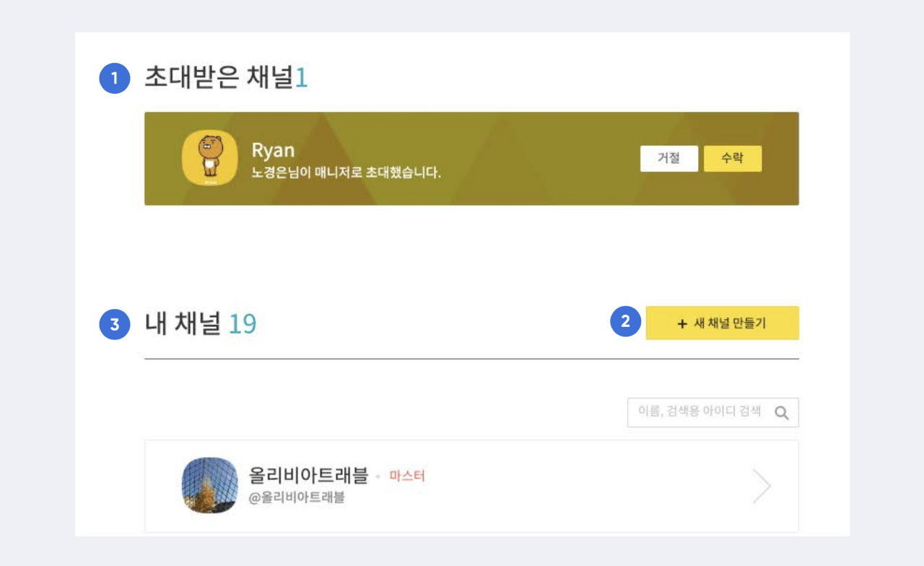Click the blue numbered marker 3

(x=113, y=324)
